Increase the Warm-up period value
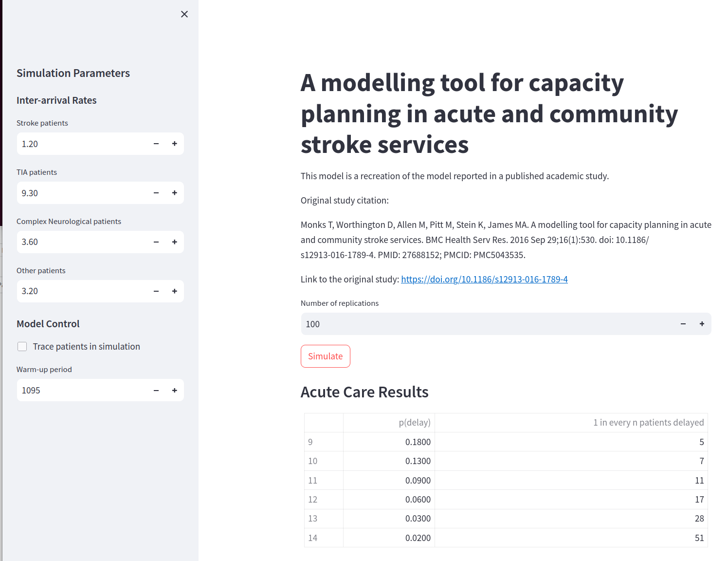 175,391
